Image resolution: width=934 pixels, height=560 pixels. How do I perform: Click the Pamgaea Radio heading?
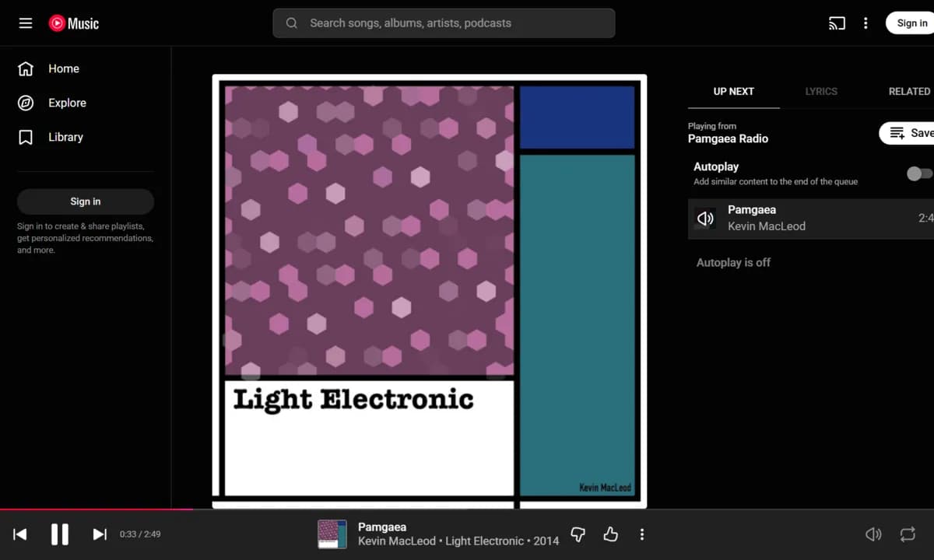728,138
